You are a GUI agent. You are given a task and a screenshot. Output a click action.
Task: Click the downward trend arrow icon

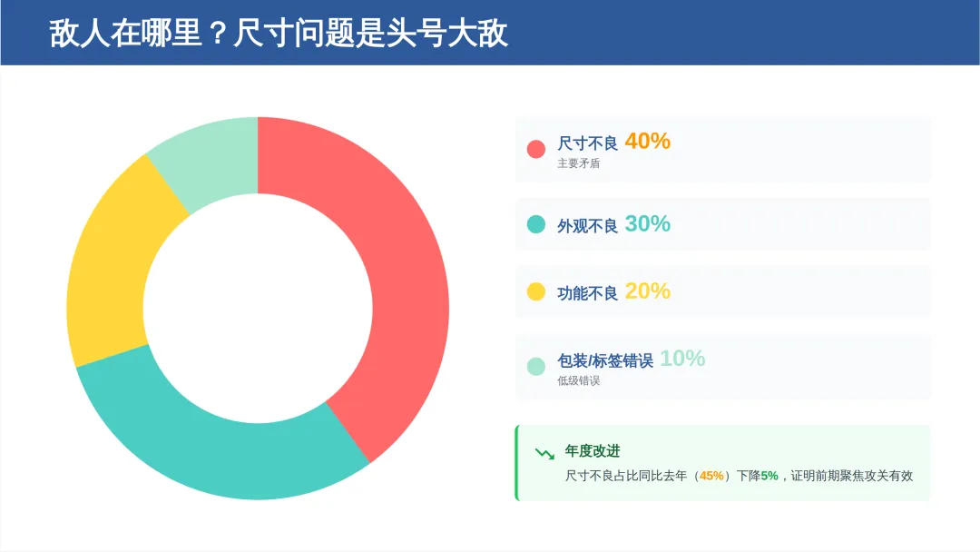(544, 453)
